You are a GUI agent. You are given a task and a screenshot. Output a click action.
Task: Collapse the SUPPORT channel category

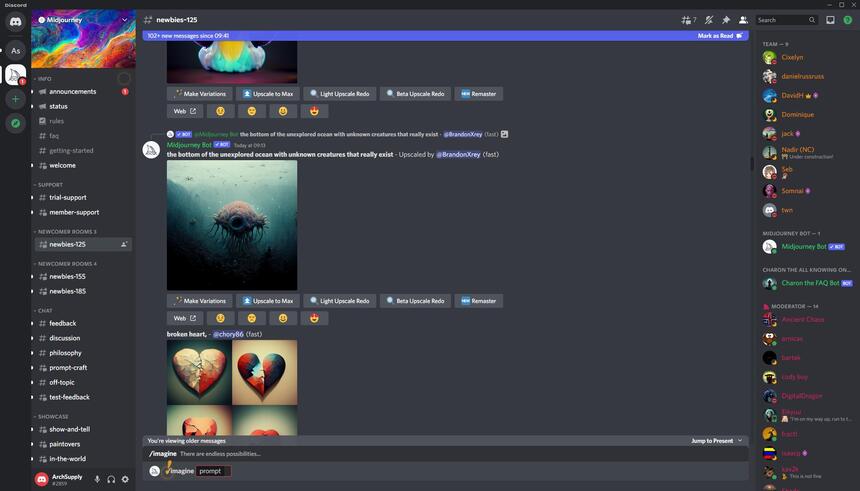(50, 185)
